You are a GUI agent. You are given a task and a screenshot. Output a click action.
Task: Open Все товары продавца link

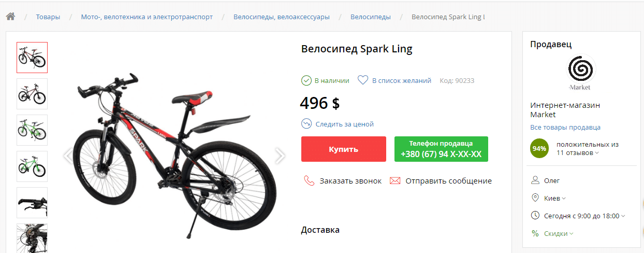pos(565,127)
